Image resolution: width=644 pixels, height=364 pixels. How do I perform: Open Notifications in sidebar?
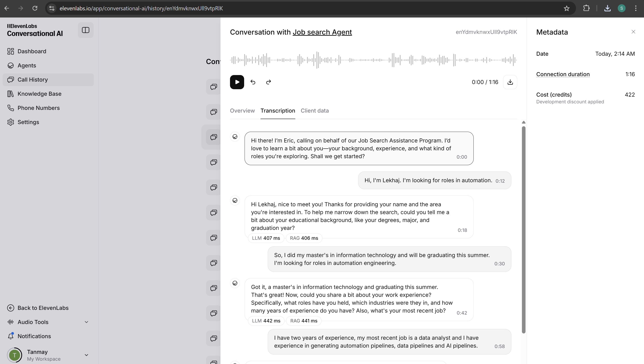tap(34, 336)
